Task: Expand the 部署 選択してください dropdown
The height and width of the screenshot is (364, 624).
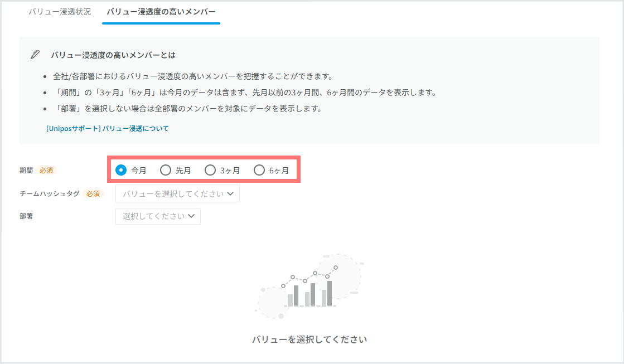Action: 158,216
